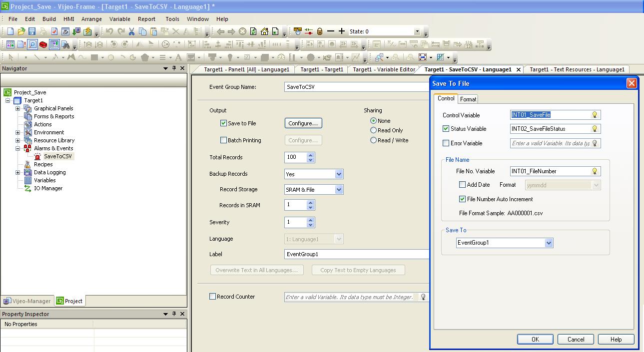Click the Undo arrow icon
Image resolution: width=644 pixels, height=352 pixels.
pyautogui.click(x=110, y=31)
